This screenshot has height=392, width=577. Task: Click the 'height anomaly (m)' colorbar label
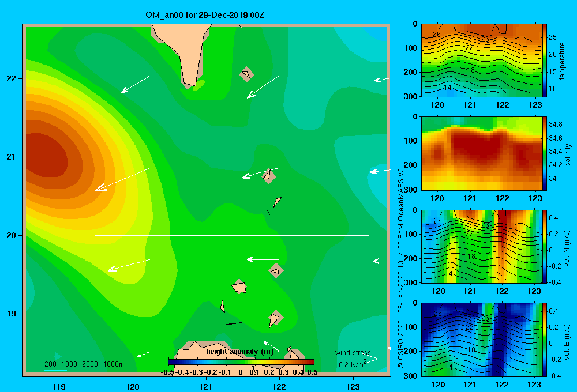click(240, 352)
